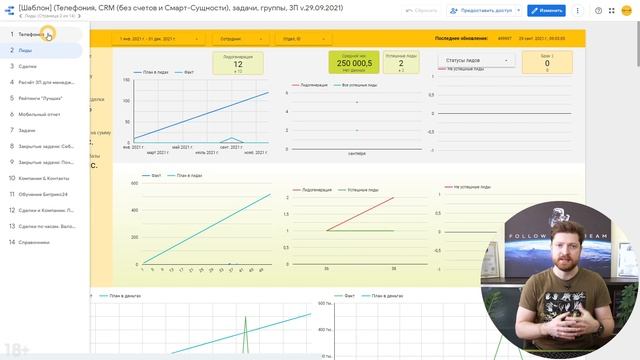This screenshot has height=360, width=640.
Task: Open the help question-mark icon
Action: tap(598, 11)
